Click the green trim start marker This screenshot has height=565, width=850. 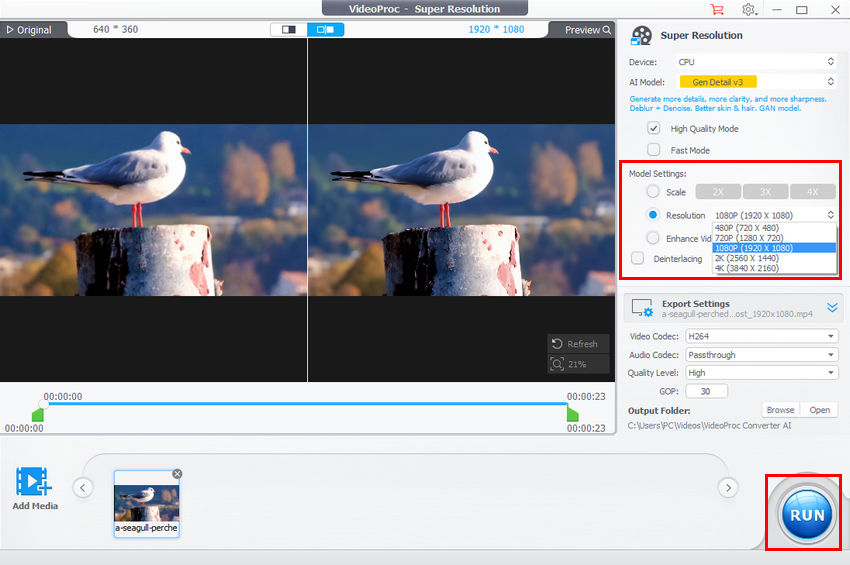coord(38,415)
